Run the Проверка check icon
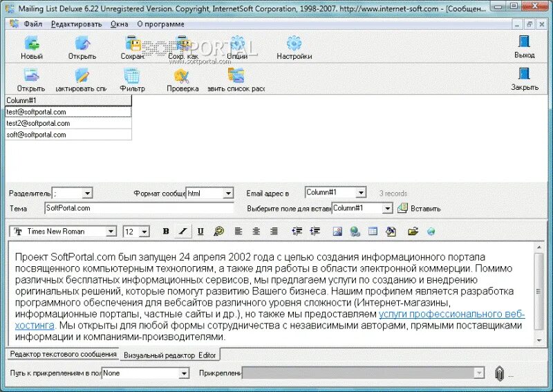The width and height of the screenshot is (553, 392). (182, 75)
